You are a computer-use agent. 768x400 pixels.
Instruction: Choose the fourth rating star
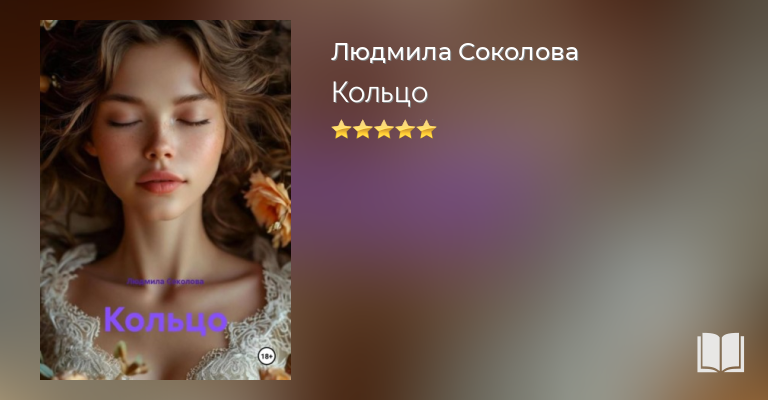tap(405, 129)
